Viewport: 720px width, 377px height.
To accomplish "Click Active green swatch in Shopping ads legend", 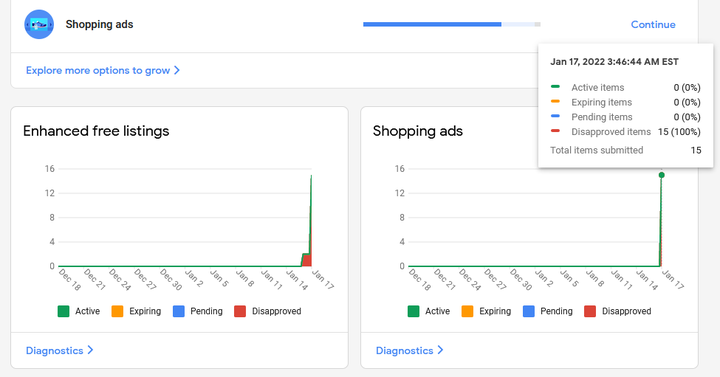I will (413, 311).
